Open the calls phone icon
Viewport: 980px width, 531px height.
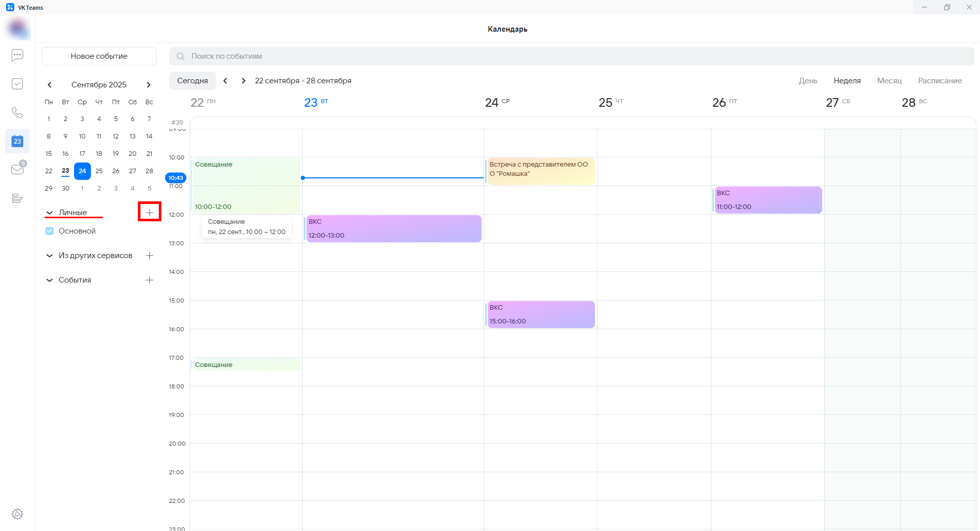coord(17,112)
